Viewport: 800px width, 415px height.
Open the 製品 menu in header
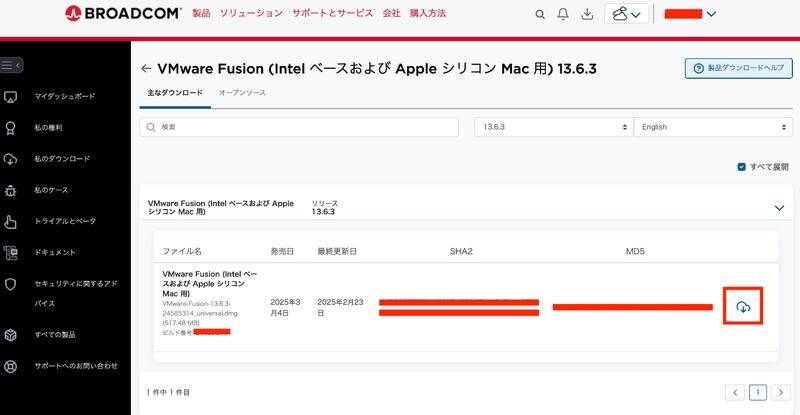pyautogui.click(x=201, y=15)
